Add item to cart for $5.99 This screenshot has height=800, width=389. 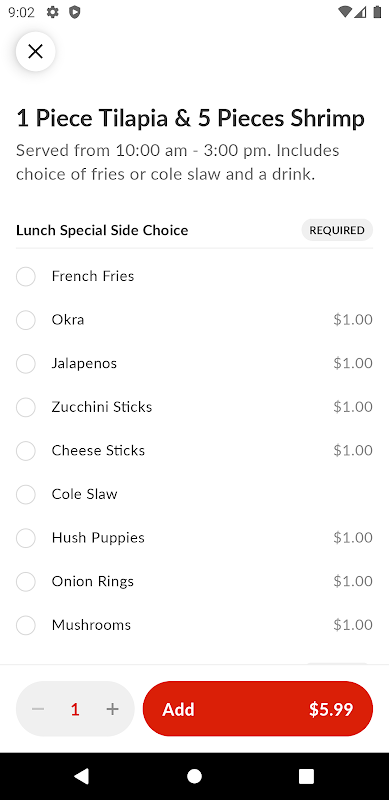pos(258,709)
